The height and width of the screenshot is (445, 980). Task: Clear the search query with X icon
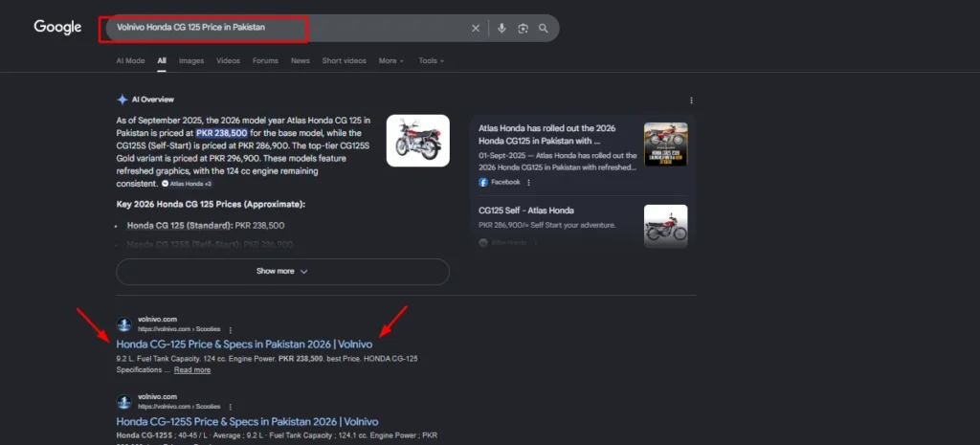pos(476,28)
